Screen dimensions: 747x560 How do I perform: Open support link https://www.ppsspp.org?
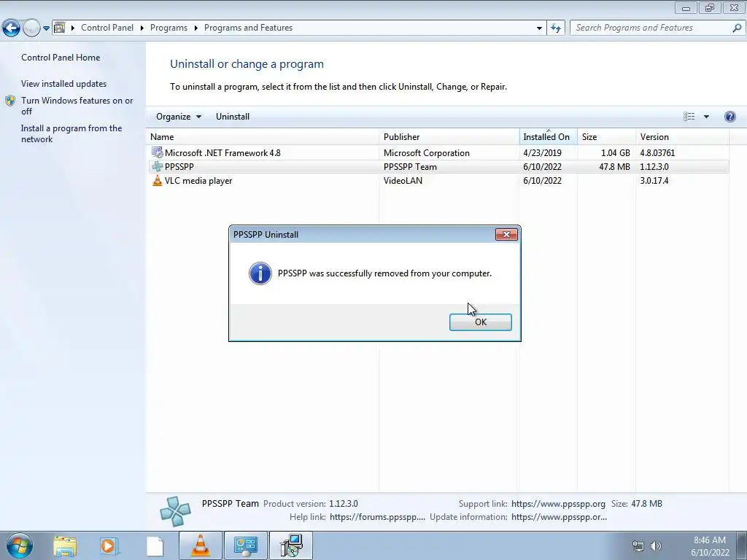[558, 503]
